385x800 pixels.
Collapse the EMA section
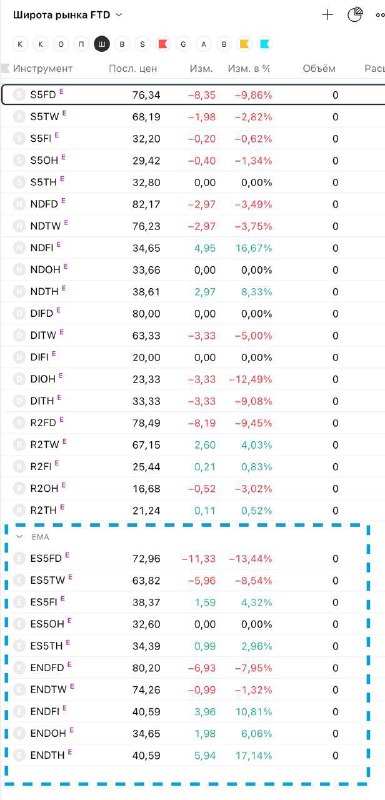19,537
